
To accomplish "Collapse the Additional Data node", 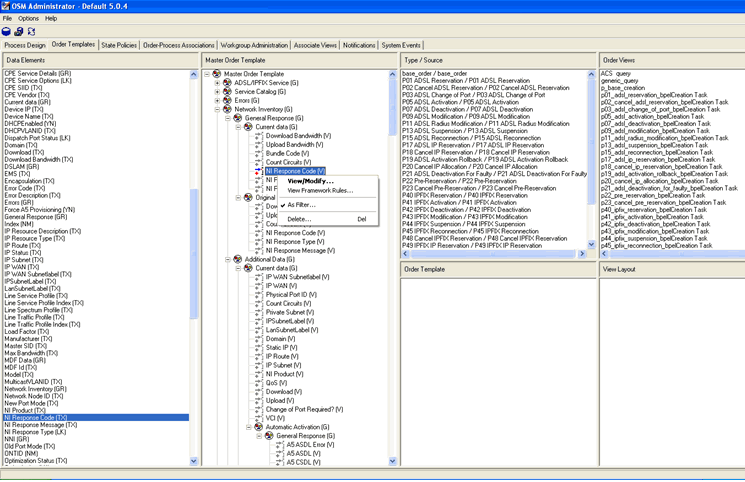I will (x=228, y=260).
